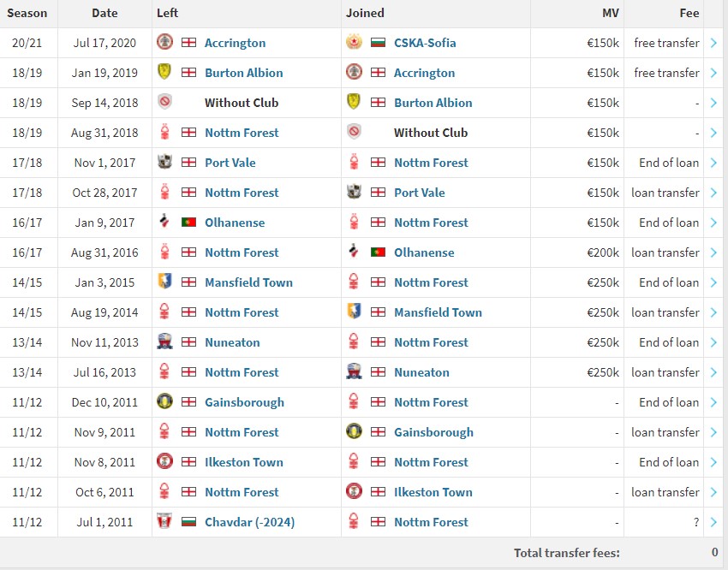Open the arrow for the Jul 1, 2011 transfer
The width and height of the screenshot is (728, 570).
tap(713, 522)
